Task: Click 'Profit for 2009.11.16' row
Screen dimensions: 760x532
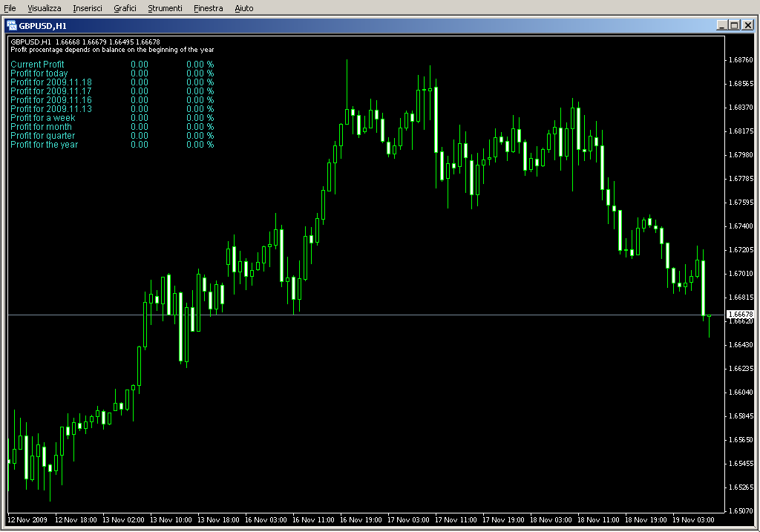Action: pos(112,100)
